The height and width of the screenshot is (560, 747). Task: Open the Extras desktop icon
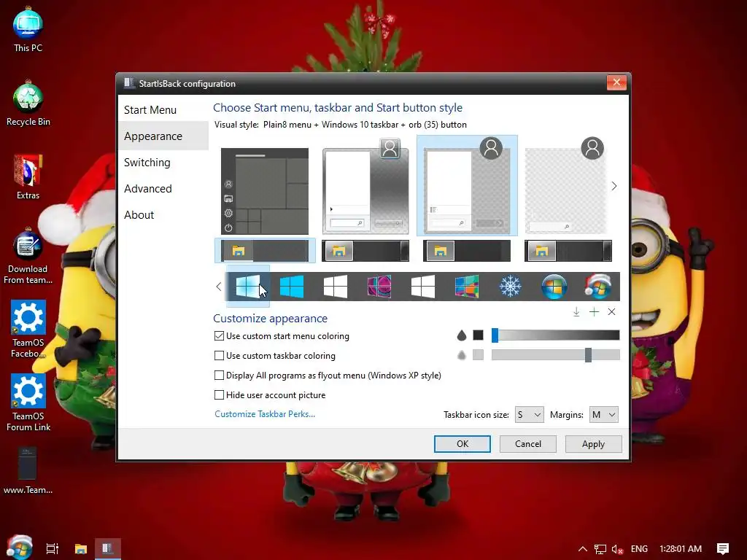click(28, 177)
